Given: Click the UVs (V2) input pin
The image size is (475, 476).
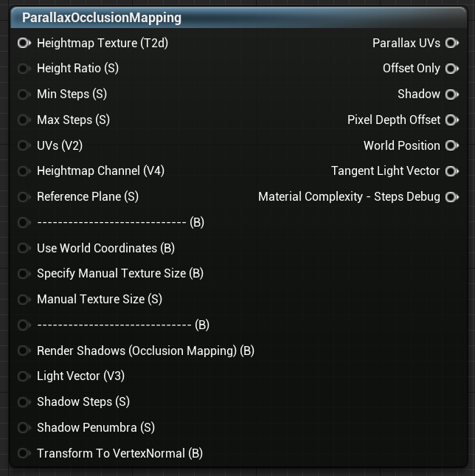Looking at the screenshot, I should [x=24, y=145].
